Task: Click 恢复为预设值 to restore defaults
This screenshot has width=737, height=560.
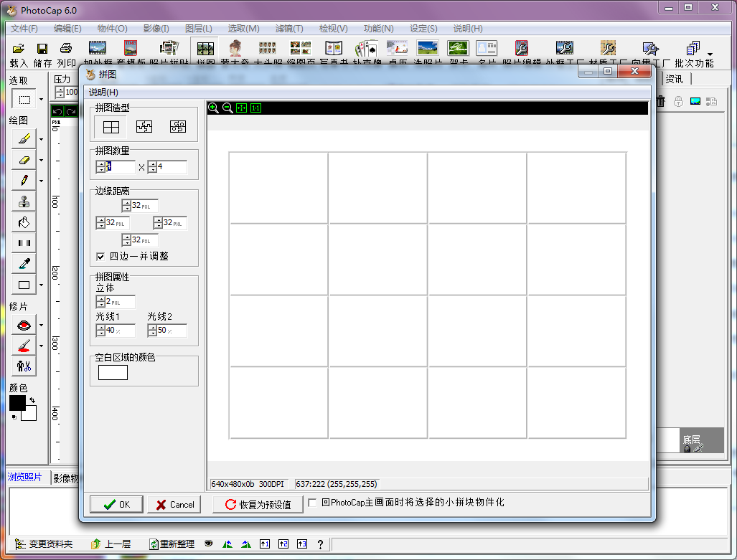Action: click(x=259, y=504)
